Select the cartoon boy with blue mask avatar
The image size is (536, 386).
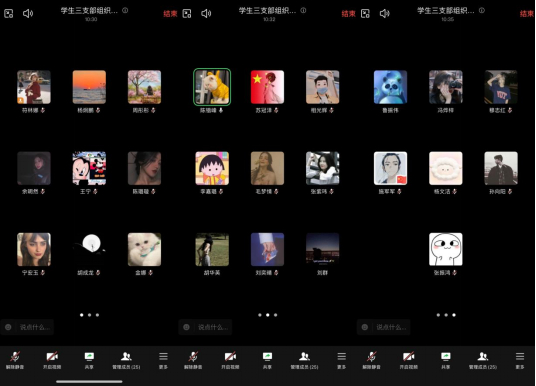tap(323, 87)
